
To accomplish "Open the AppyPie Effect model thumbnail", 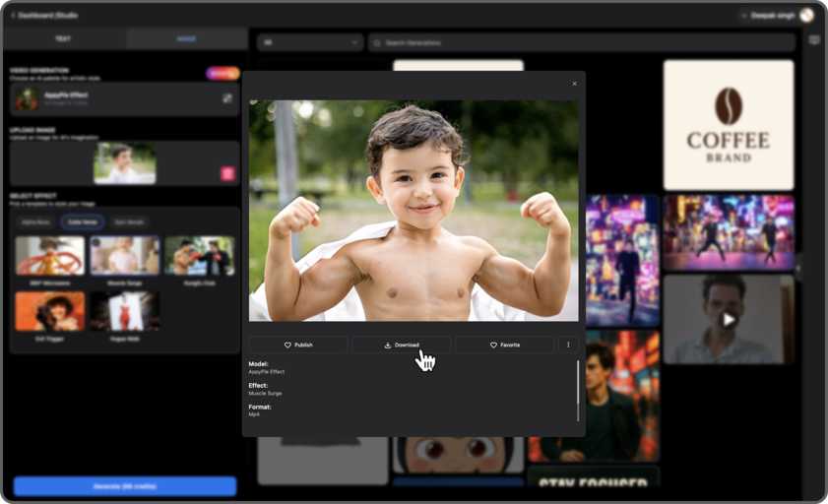I will pos(27,98).
